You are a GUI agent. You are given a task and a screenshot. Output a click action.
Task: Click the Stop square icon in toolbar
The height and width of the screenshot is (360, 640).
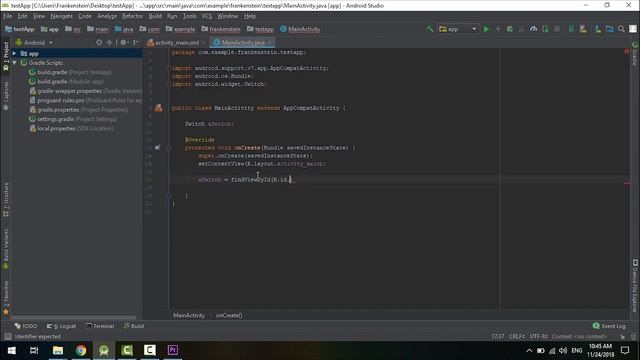pos(557,29)
